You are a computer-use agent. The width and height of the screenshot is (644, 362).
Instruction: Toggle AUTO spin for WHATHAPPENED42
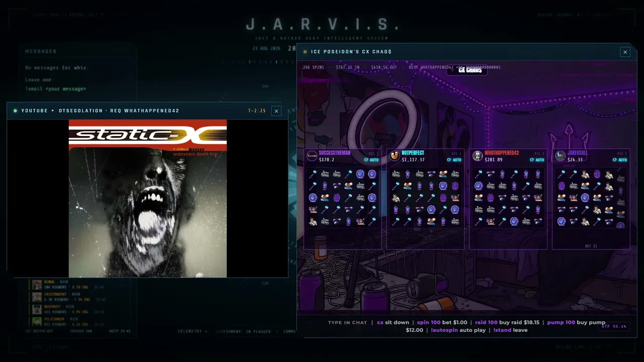pyautogui.click(x=537, y=160)
